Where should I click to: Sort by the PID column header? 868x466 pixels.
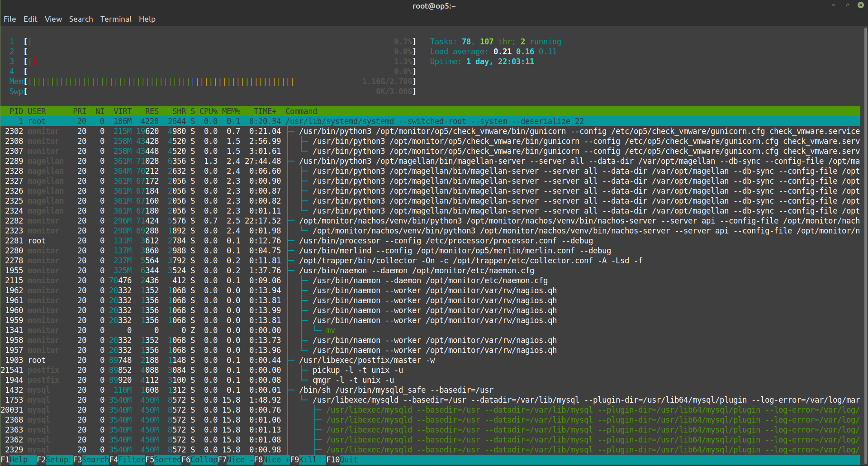click(x=16, y=111)
